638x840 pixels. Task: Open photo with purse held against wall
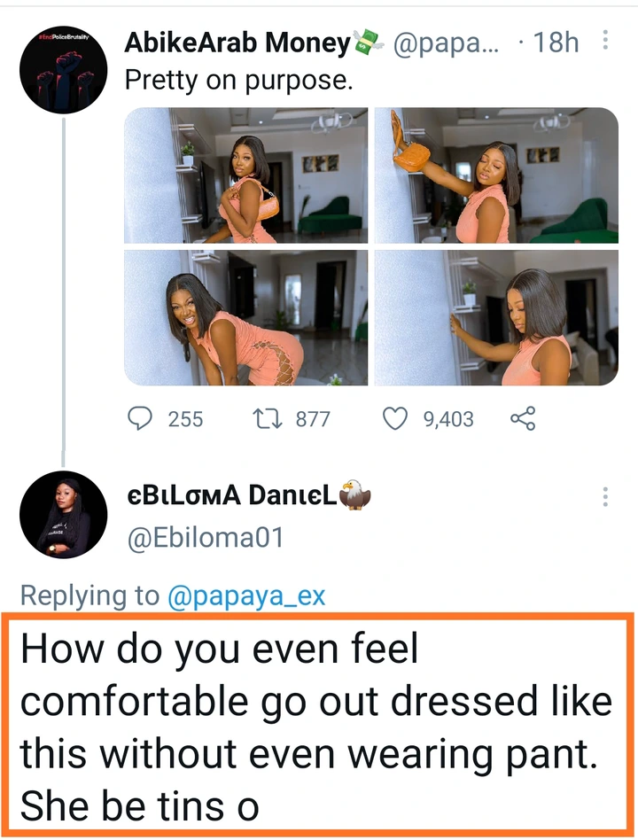tap(496, 175)
